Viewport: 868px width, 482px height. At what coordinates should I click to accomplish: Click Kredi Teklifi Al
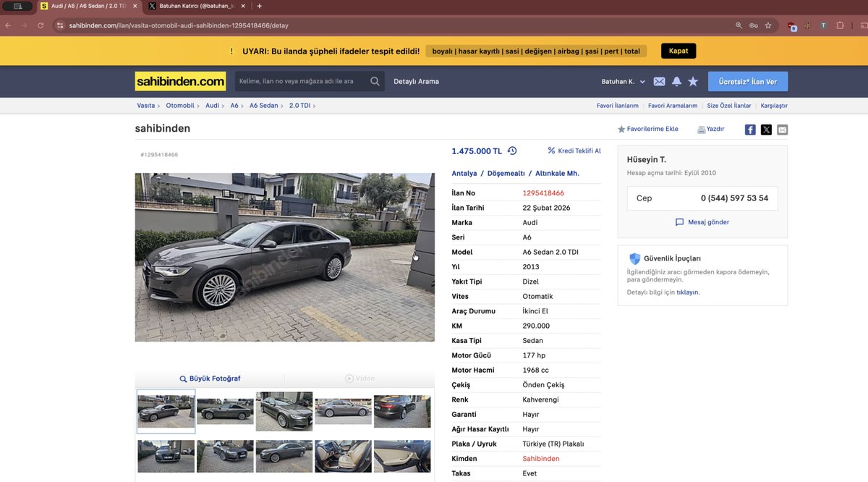pos(574,151)
